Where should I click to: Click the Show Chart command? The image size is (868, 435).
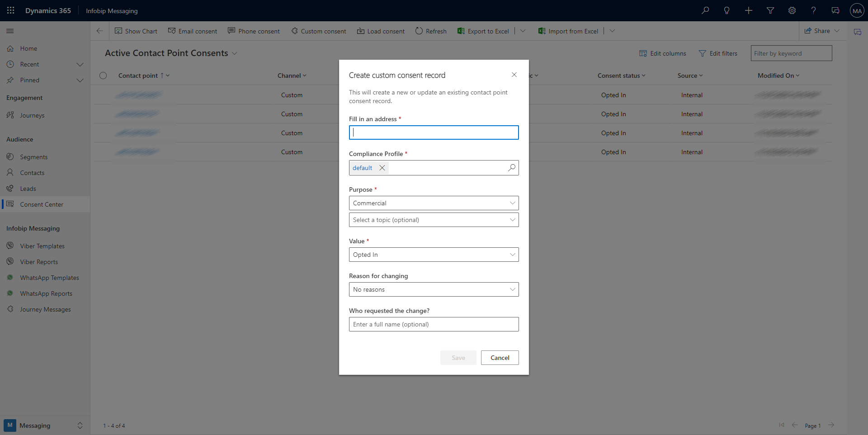[x=136, y=31]
